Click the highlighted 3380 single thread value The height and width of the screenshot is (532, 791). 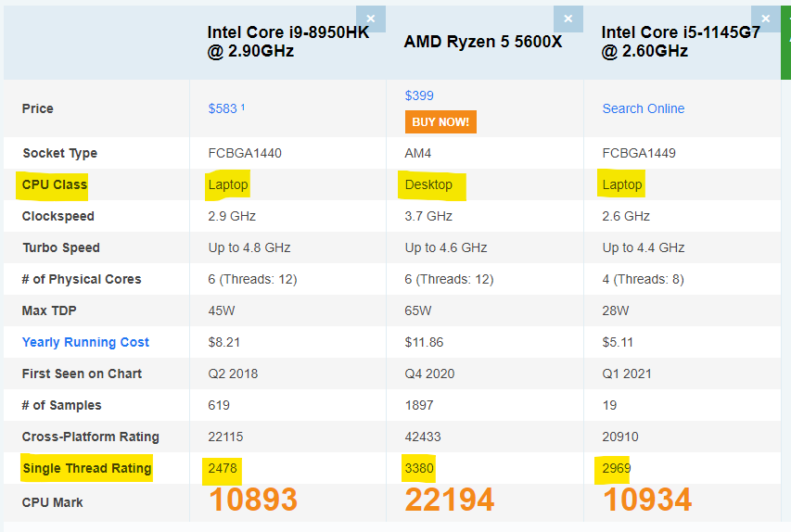pos(419,468)
